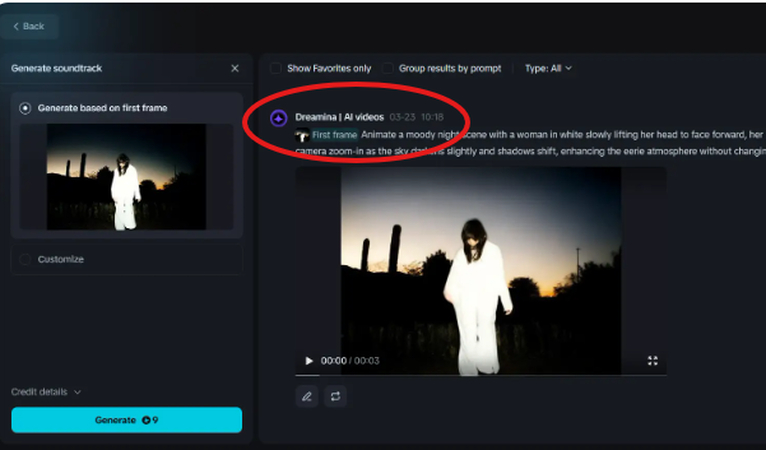The height and width of the screenshot is (450, 766).
Task: Open the Type: All dropdown
Action: pos(548,68)
